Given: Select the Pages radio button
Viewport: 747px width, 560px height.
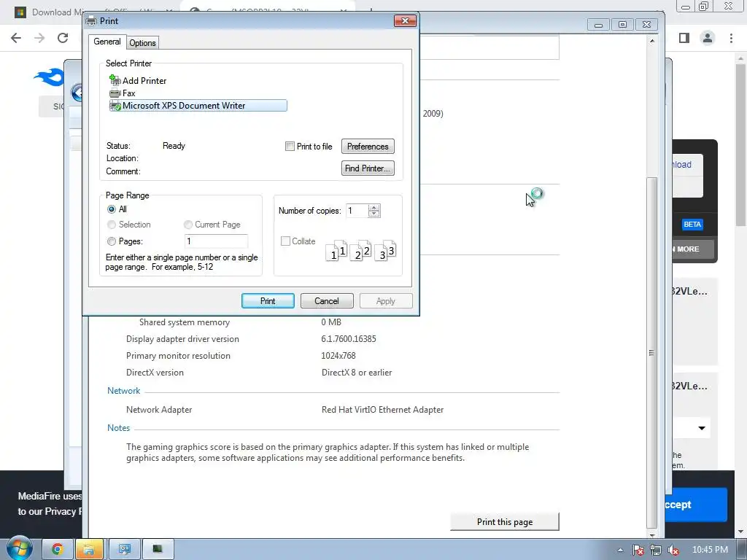Looking at the screenshot, I should click(112, 241).
